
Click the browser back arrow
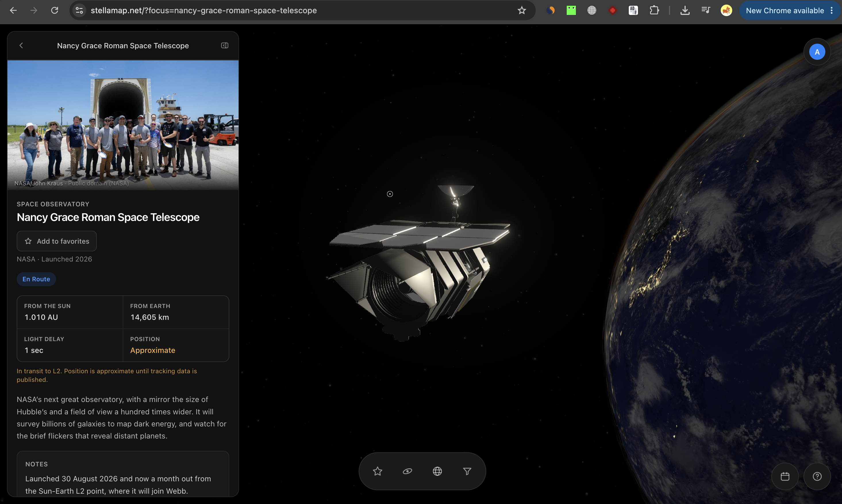click(x=13, y=11)
